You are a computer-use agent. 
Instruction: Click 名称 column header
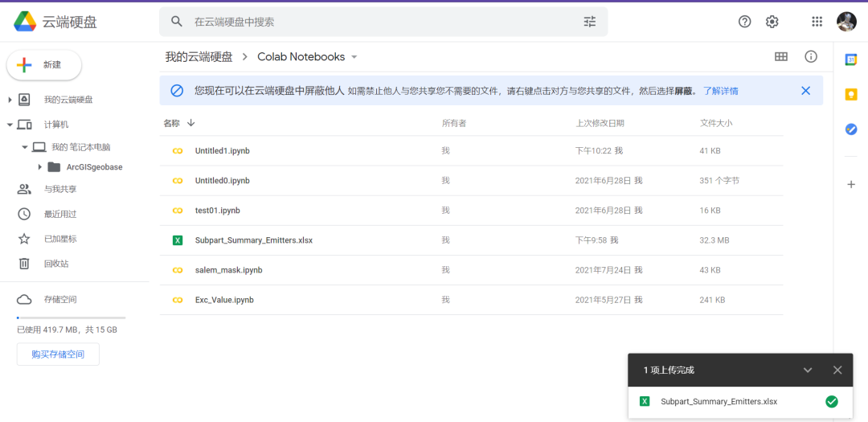tap(172, 123)
